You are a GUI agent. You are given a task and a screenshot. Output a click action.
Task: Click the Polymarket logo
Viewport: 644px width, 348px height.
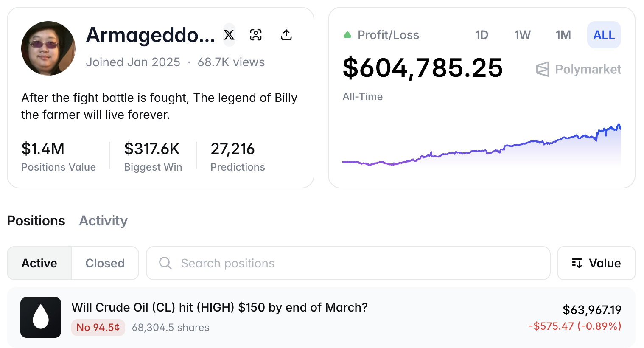pos(579,69)
